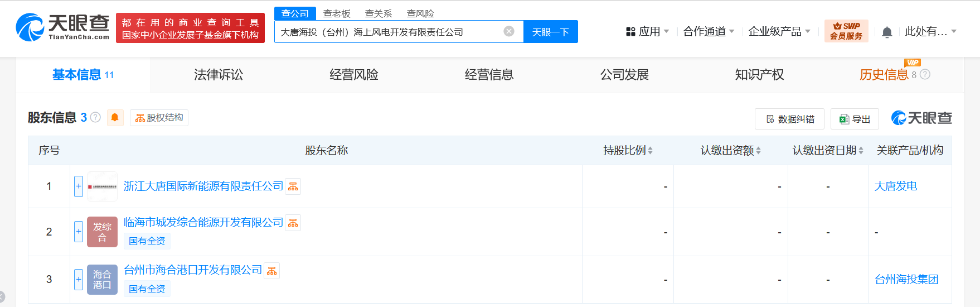
Task: Click the 天眼一下 search button
Action: pos(550,32)
